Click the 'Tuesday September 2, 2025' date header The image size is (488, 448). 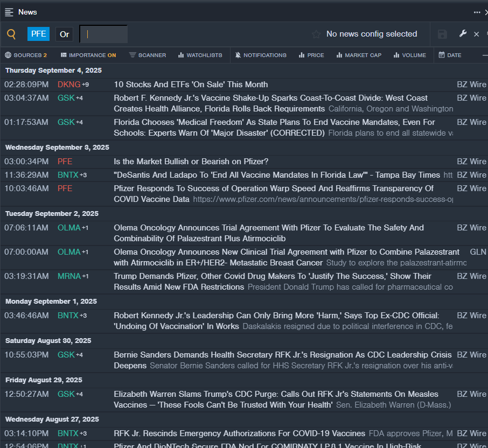[52, 214]
